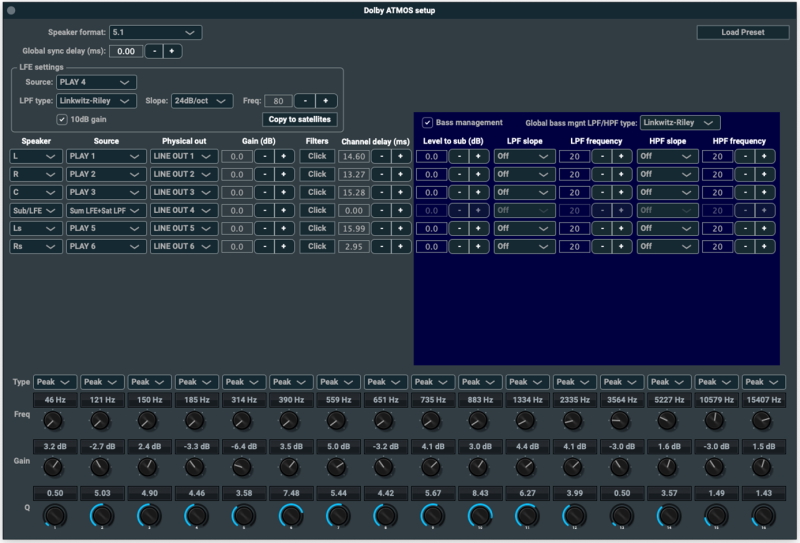Click the Global sync delay value field

tap(126, 51)
